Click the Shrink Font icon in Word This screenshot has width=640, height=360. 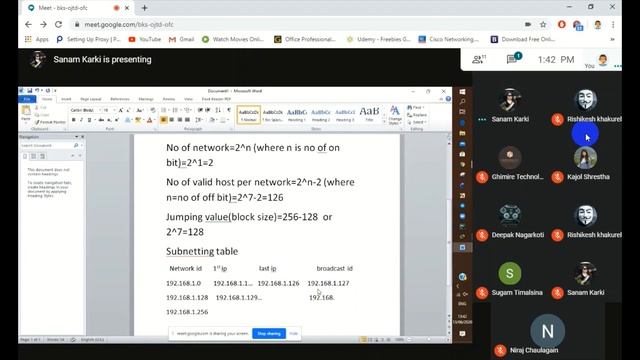coord(128,110)
